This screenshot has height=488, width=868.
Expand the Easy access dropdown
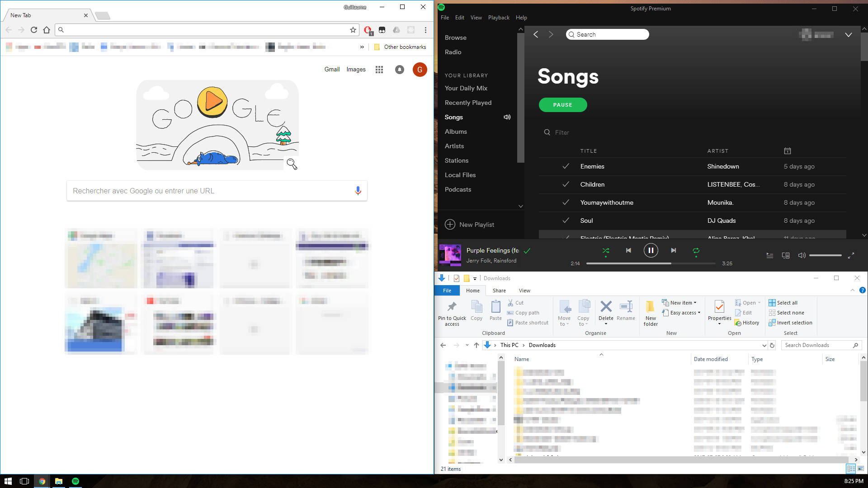click(681, 313)
